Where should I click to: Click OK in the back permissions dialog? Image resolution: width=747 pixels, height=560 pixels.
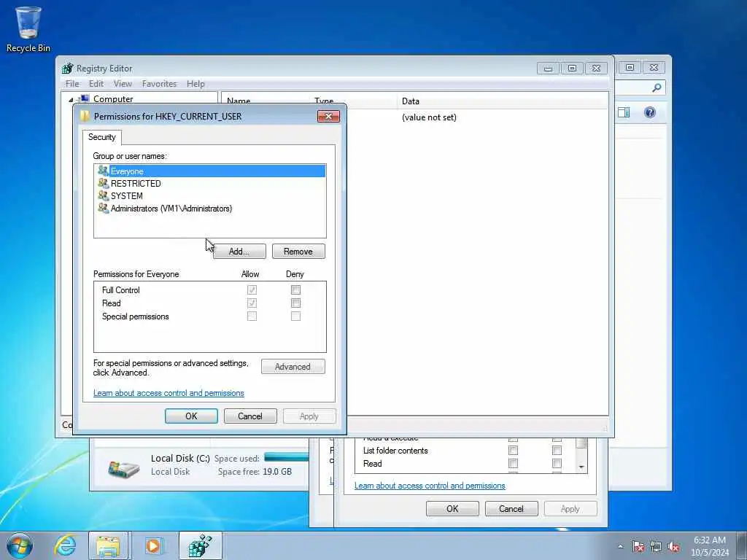coord(452,508)
